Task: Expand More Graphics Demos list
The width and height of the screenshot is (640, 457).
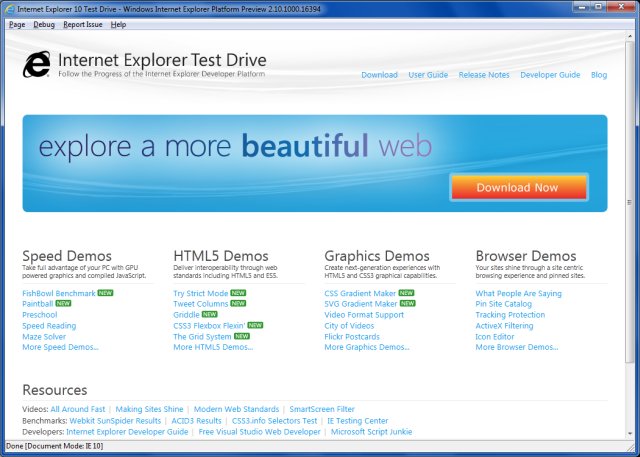Action: click(x=366, y=348)
